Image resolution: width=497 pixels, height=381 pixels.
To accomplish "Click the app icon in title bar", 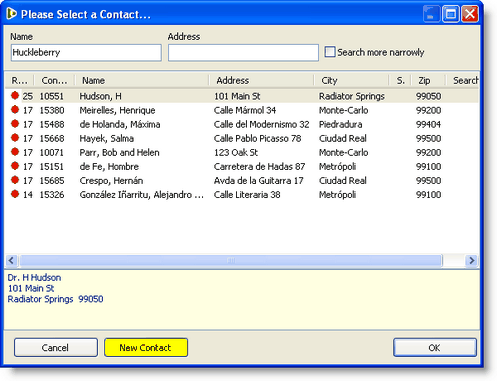I will tap(11, 14).
